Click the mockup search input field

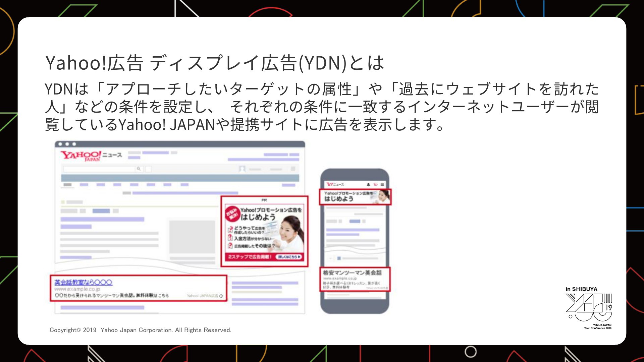(x=99, y=169)
